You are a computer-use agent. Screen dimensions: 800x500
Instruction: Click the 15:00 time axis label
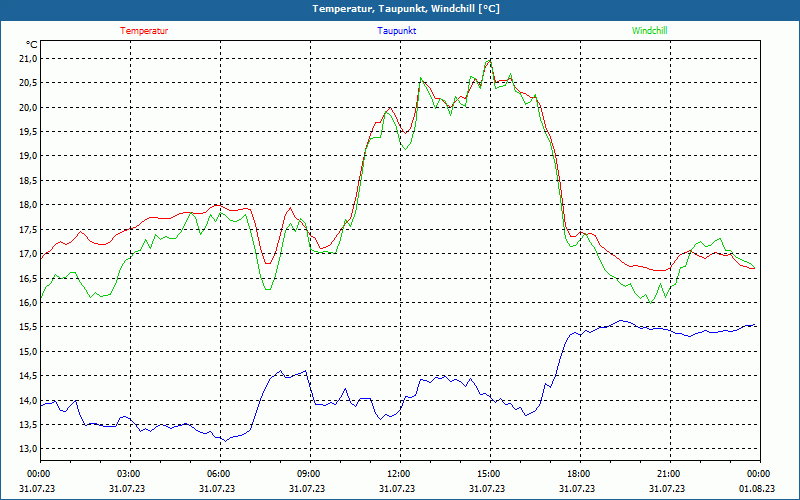488,474
